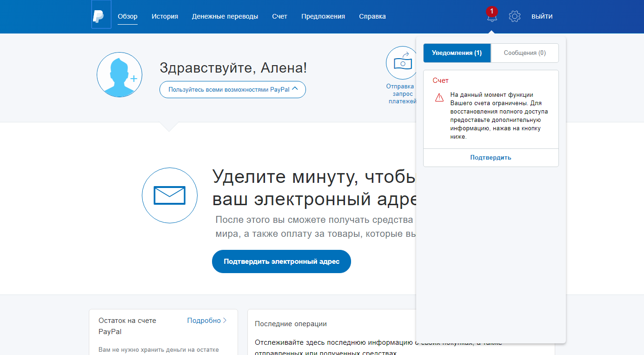
Task: Expand 'Пользуйтесь всеми возможностями PayPal'
Action: point(232,89)
